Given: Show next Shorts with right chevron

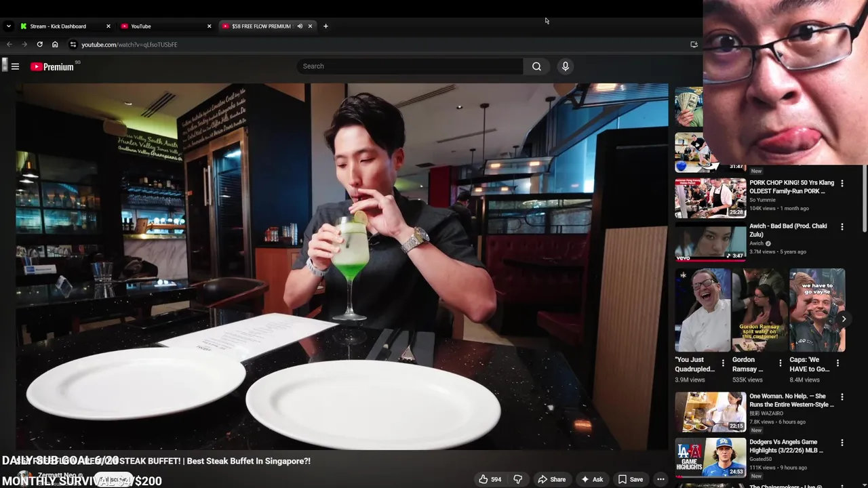Looking at the screenshot, I should click(x=844, y=319).
